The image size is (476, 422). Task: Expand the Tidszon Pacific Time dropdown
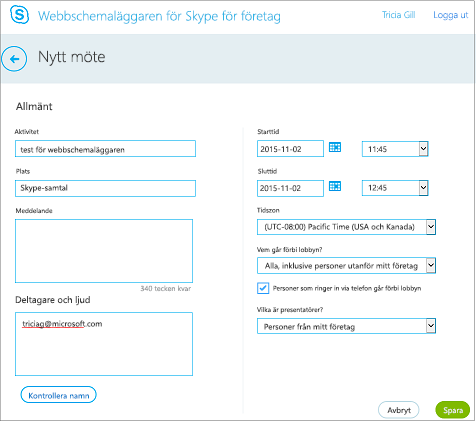click(x=346, y=227)
